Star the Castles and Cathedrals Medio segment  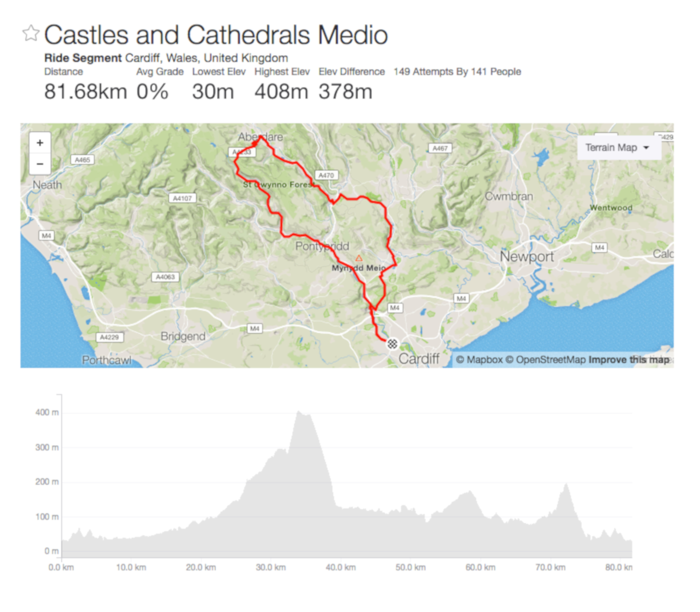30,33
